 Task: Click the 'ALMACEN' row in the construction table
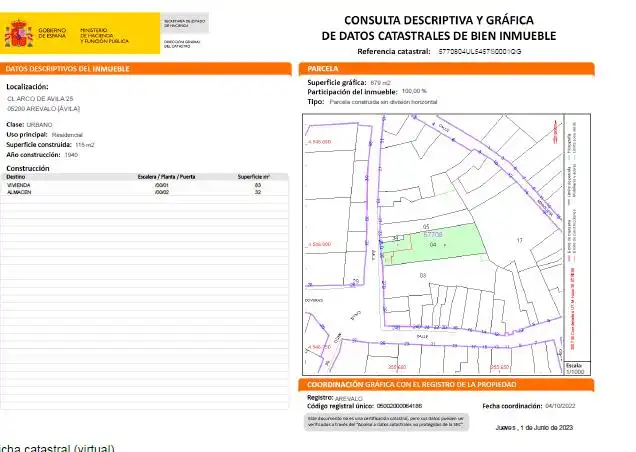145,192
